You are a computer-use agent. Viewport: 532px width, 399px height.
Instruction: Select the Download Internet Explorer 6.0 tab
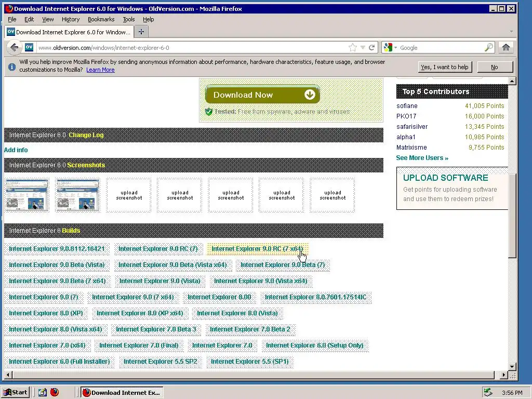69,32
